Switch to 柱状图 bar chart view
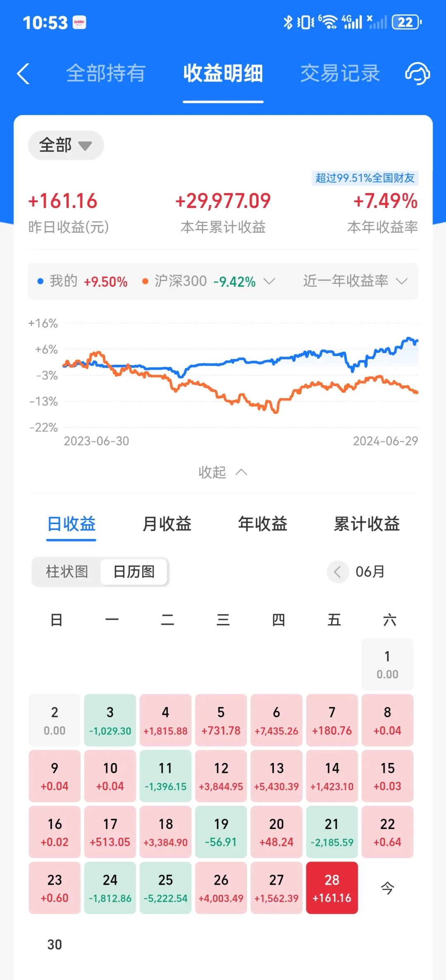Screen dimensions: 446x980 (67, 572)
